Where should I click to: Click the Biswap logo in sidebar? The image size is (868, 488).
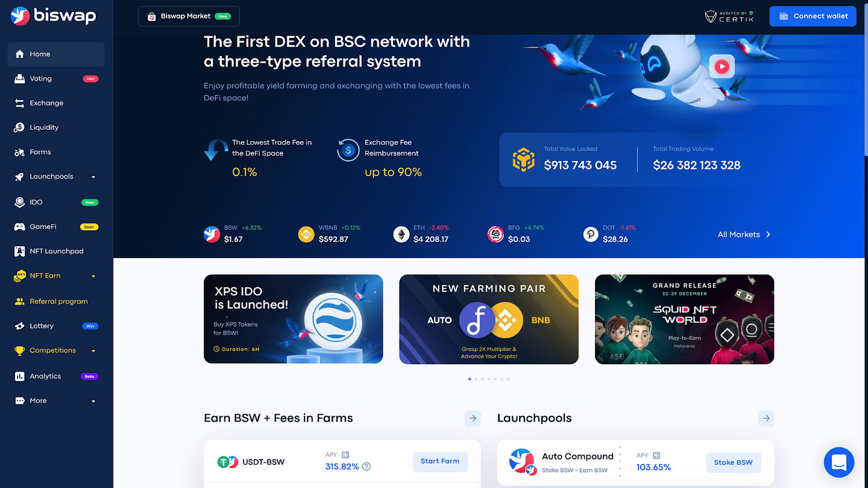coord(54,16)
